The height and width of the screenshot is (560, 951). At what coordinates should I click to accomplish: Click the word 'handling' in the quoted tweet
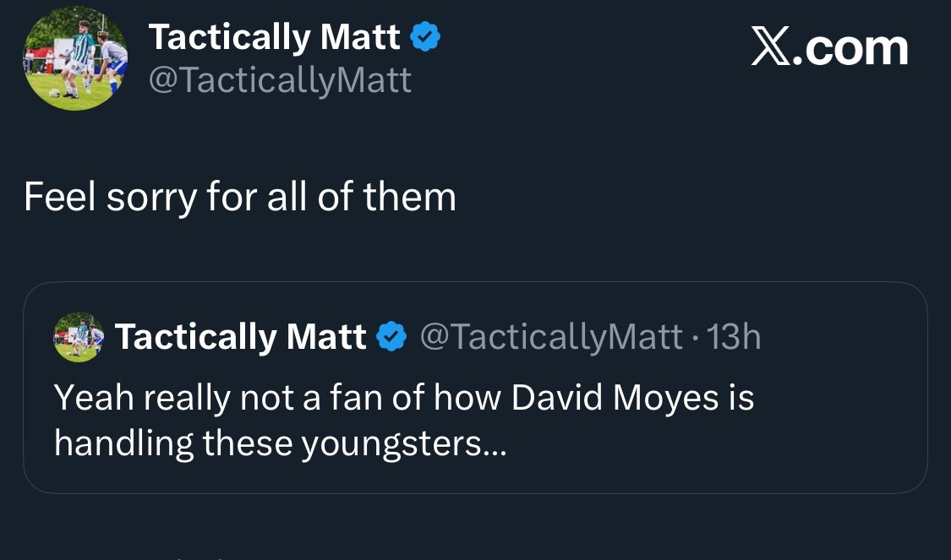coord(124,443)
